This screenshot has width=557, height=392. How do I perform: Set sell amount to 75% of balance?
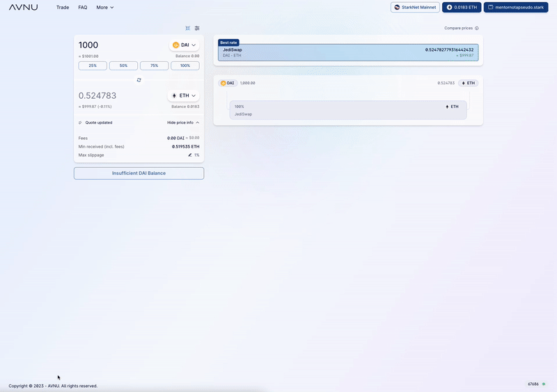tap(154, 65)
